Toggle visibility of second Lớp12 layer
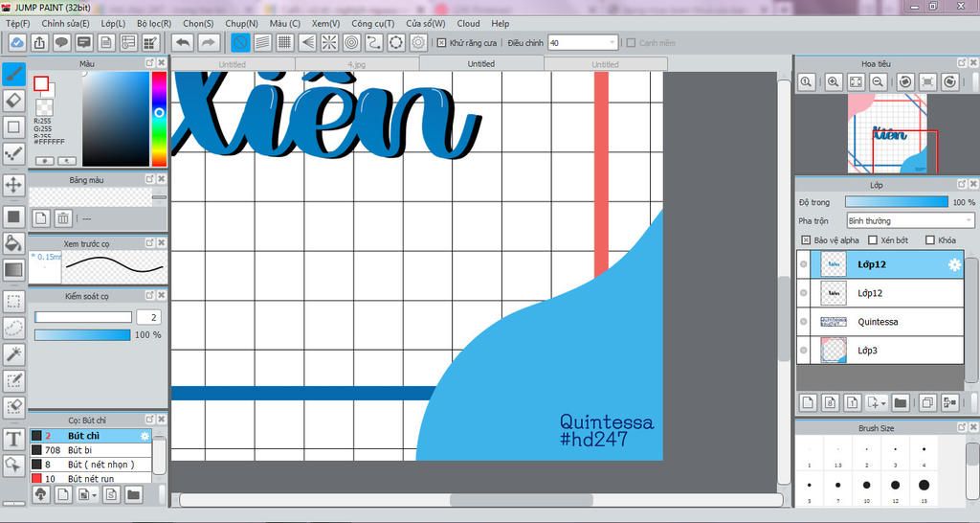980x523 pixels. point(804,293)
